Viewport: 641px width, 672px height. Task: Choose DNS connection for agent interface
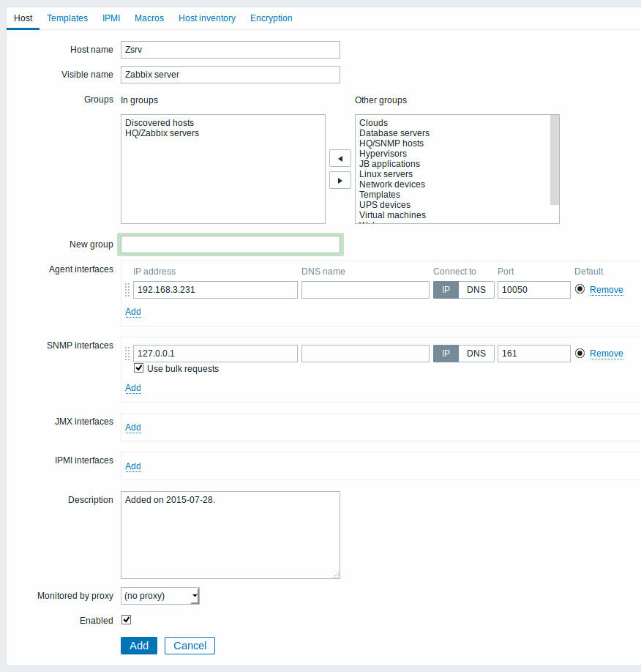click(476, 290)
